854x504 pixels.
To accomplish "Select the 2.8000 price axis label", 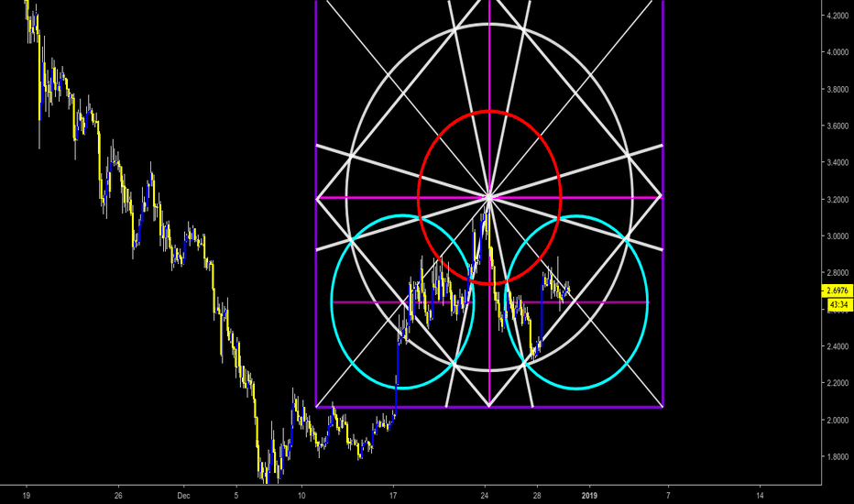I will pyautogui.click(x=838, y=272).
